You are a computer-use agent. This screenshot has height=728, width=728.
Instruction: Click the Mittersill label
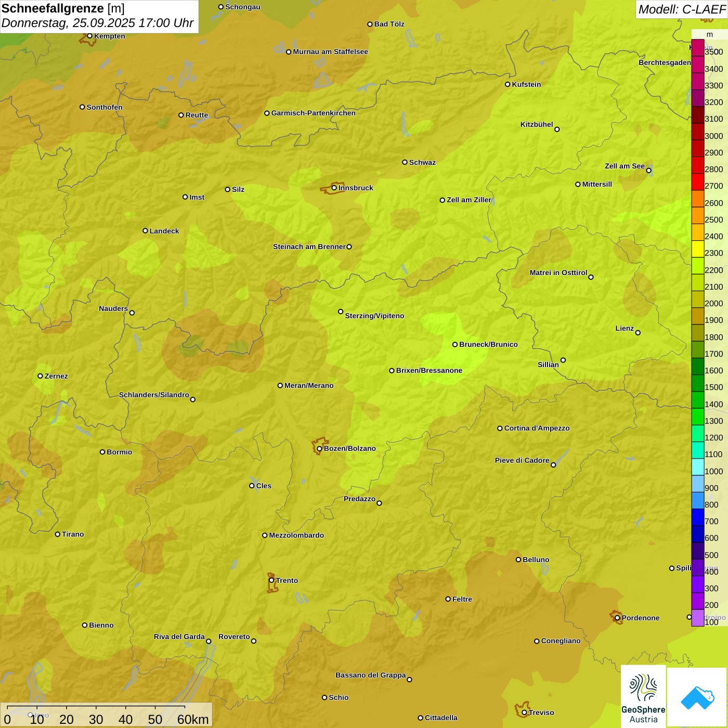point(597,185)
